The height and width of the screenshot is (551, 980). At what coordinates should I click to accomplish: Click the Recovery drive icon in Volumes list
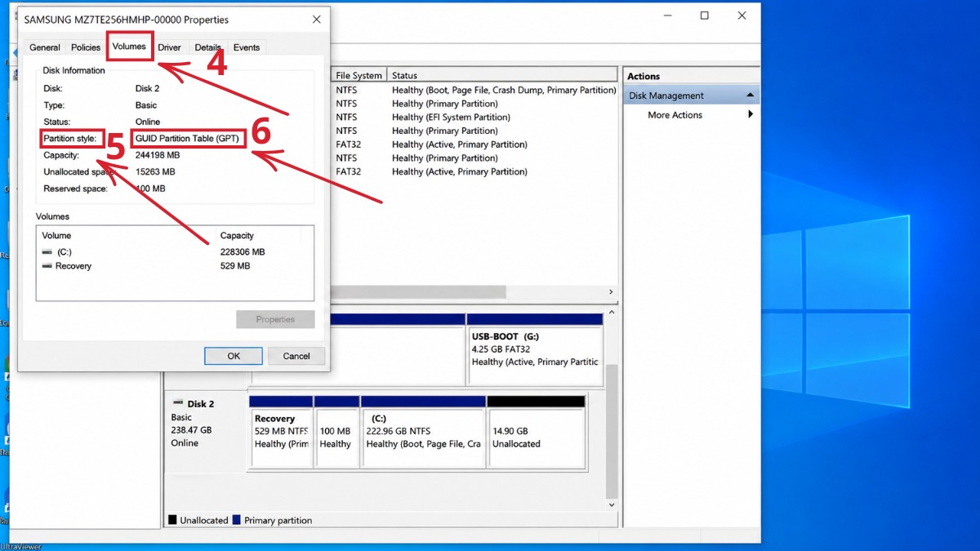tap(47, 266)
